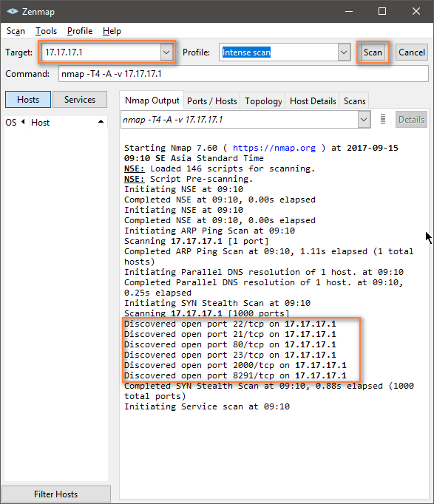Open the Profile menu

[80, 31]
